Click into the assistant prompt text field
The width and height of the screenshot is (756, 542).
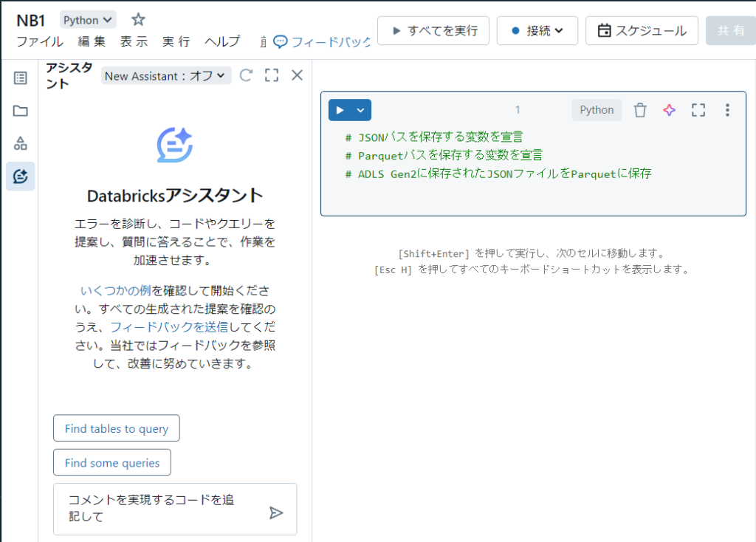159,509
